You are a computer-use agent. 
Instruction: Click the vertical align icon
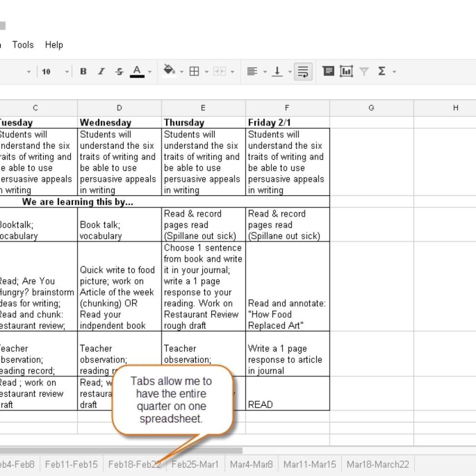tap(277, 71)
